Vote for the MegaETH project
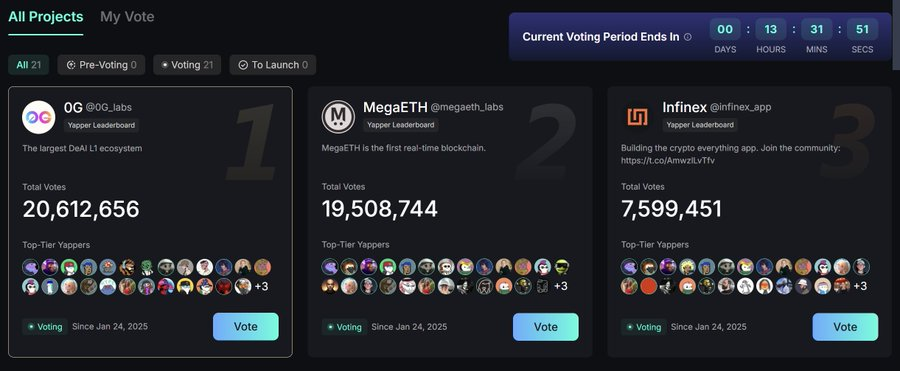 (545, 327)
